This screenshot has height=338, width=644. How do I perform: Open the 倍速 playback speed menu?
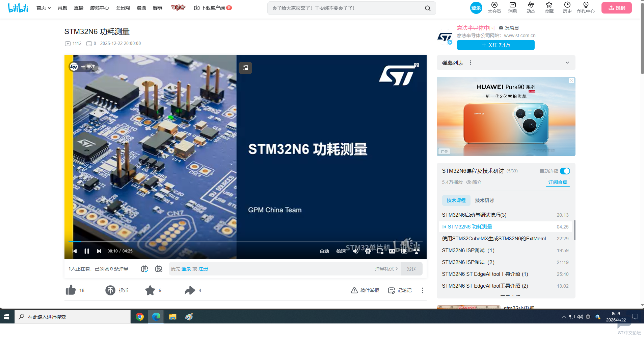pos(341,251)
